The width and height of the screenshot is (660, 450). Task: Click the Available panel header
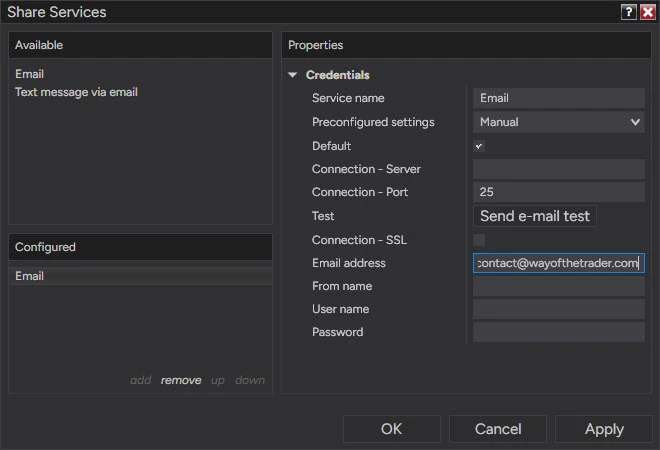(140, 45)
